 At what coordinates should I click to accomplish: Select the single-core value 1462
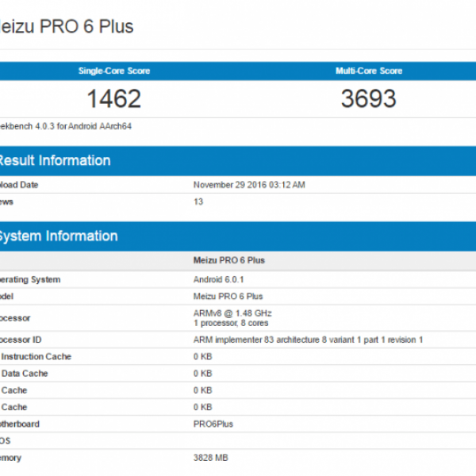click(114, 98)
